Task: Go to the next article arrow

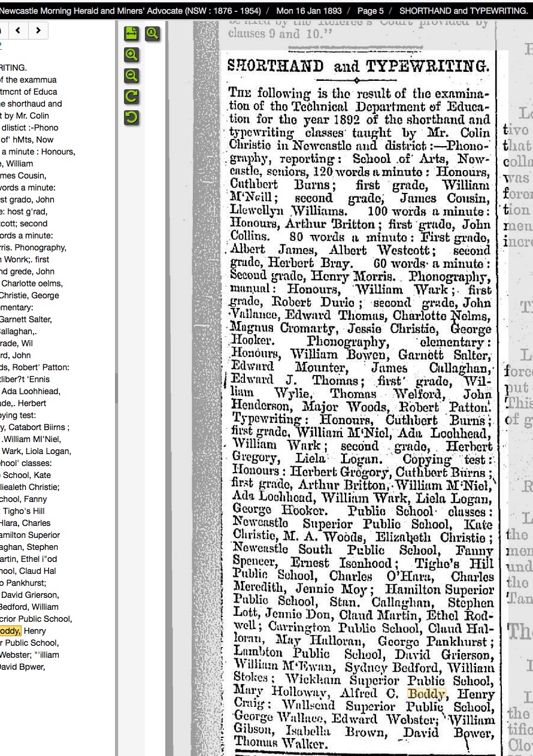Action: coord(38,31)
